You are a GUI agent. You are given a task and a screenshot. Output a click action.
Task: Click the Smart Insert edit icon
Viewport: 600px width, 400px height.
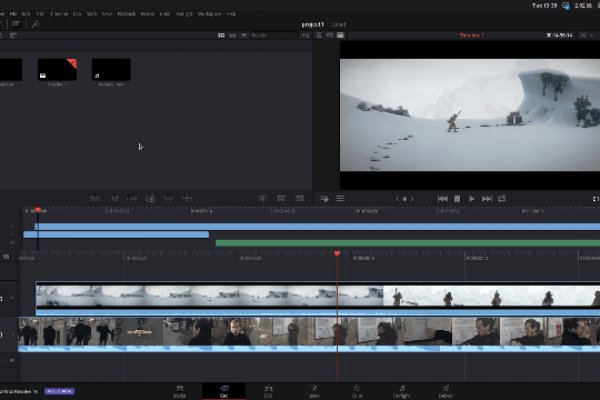(x=93, y=199)
